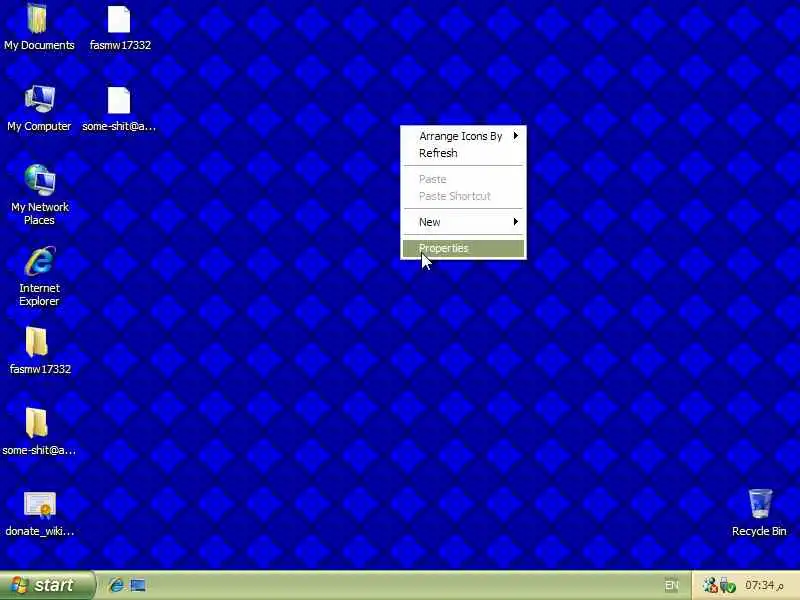The width and height of the screenshot is (800, 600).
Task: Click Show Desktop icon in Quick Launch
Action: 138,585
